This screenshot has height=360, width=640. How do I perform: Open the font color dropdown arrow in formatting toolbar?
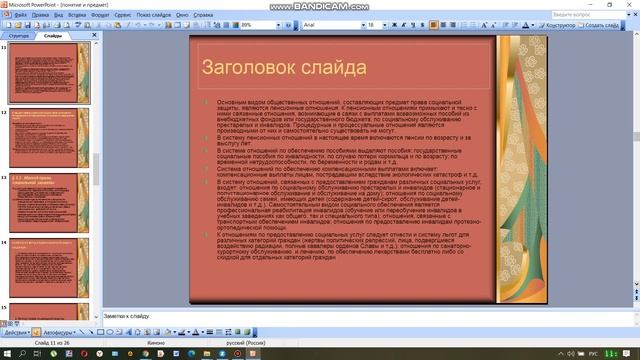point(533,25)
